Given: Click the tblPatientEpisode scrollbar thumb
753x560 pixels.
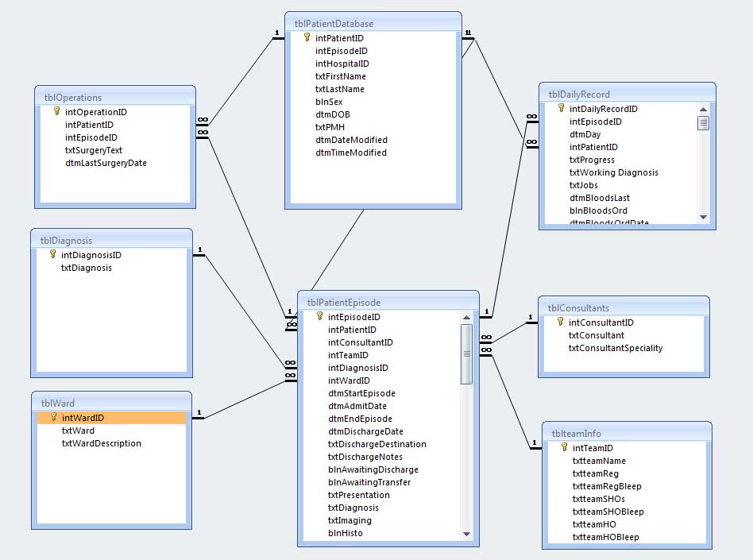Looking at the screenshot, I should (x=466, y=354).
